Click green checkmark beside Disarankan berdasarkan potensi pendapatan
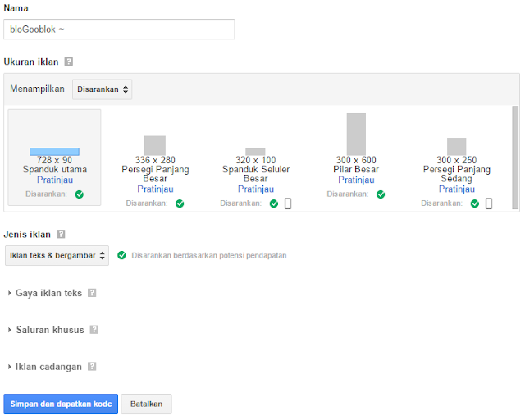Screen dimensions: 525x420 (x=121, y=256)
